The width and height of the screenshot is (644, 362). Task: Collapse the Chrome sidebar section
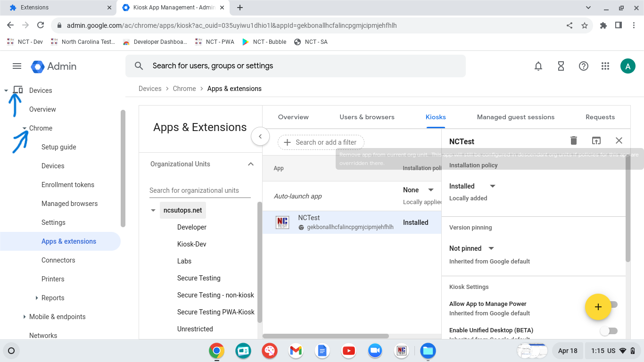coord(25,128)
